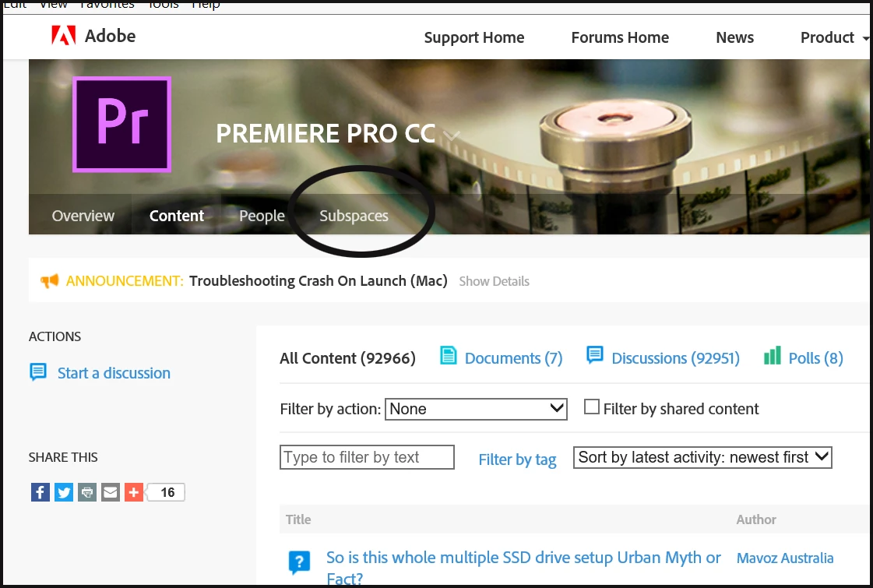Go to Forums Home

[620, 37]
